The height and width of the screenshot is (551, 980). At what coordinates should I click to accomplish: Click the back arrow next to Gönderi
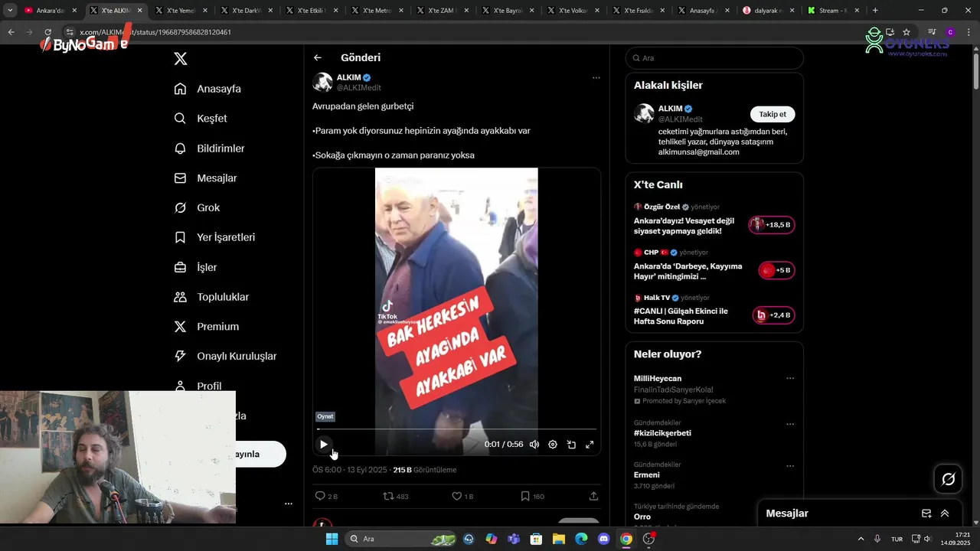[318, 57]
